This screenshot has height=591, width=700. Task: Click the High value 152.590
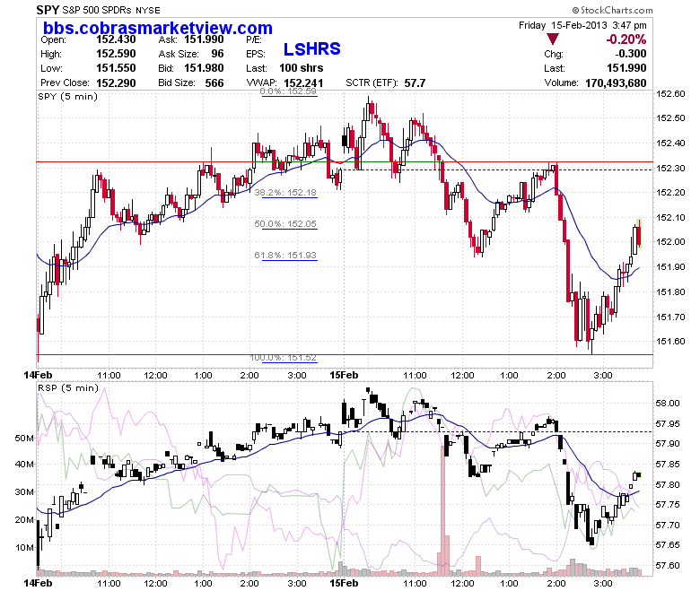(116, 54)
